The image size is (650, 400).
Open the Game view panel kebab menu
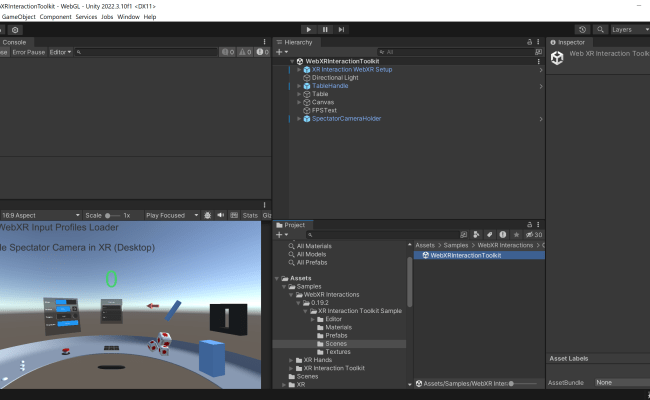click(x=264, y=205)
